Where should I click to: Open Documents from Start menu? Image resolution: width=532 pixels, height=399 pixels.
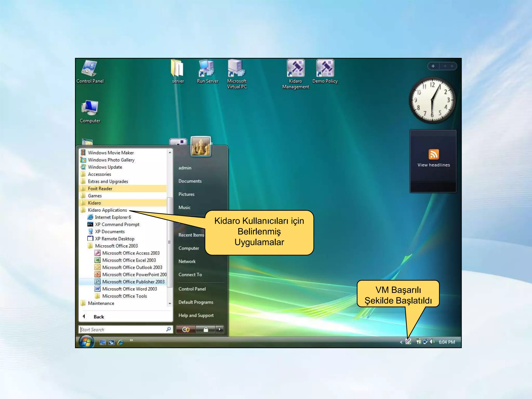point(190,181)
